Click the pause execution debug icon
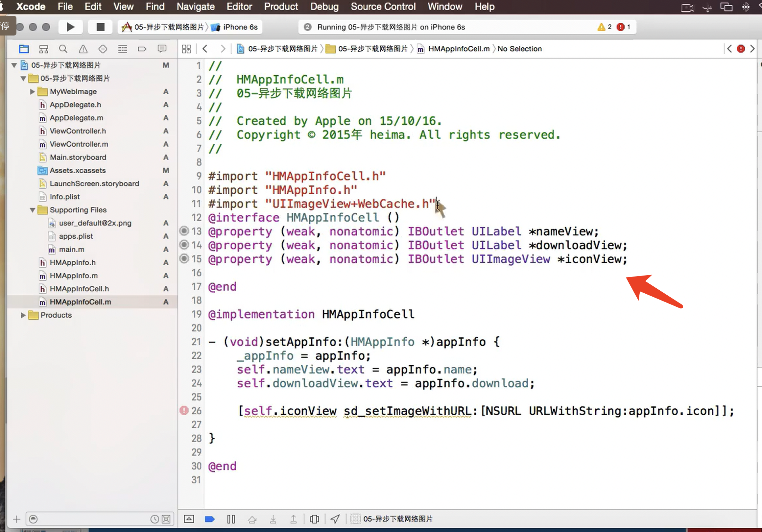 (231, 519)
